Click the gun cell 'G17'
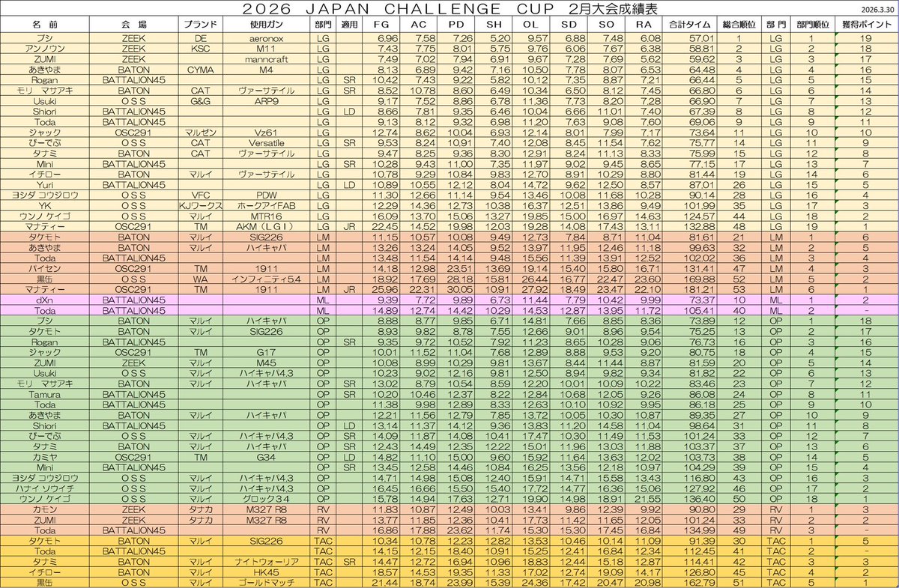 click(267, 351)
